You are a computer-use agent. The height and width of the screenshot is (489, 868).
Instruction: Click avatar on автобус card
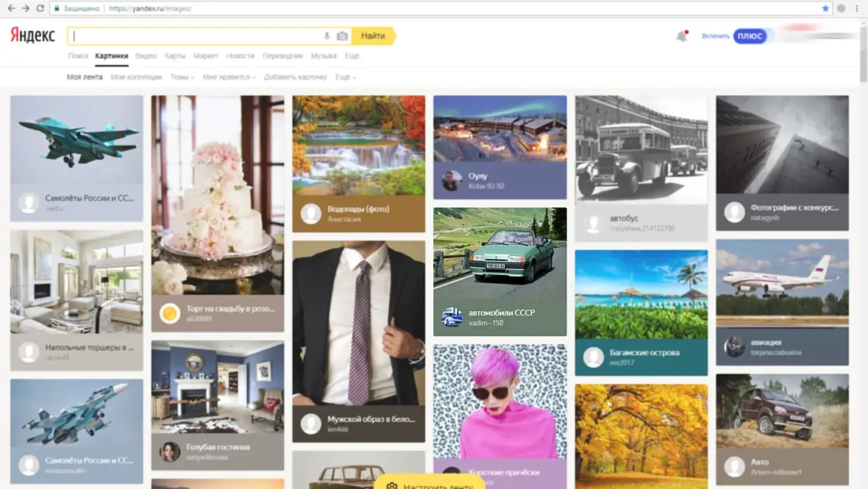coord(594,223)
